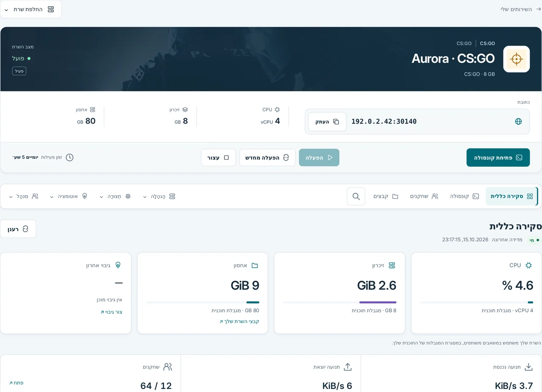Image resolution: width=542 pixels, height=392 pixels.
Task: Click the אחסון server icon in specs row
Action: point(92,109)
